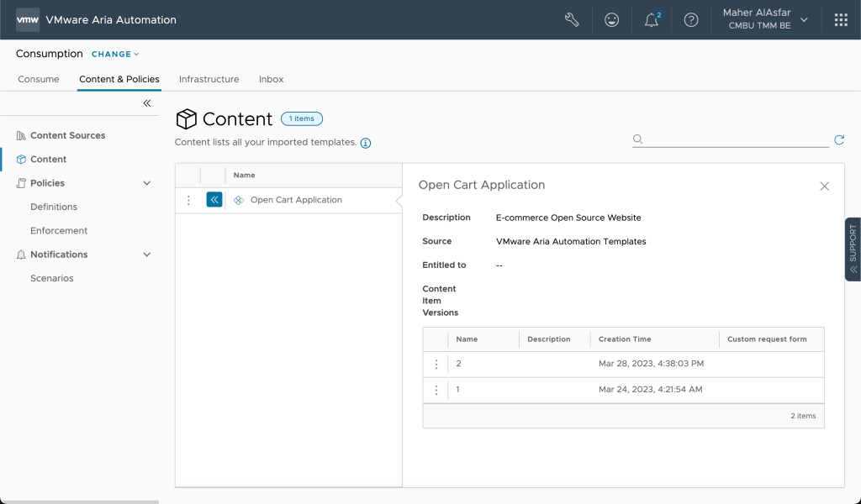Click the wrench tools icon in header
This screenshot has height=504, width=861.
click(572, 20)
